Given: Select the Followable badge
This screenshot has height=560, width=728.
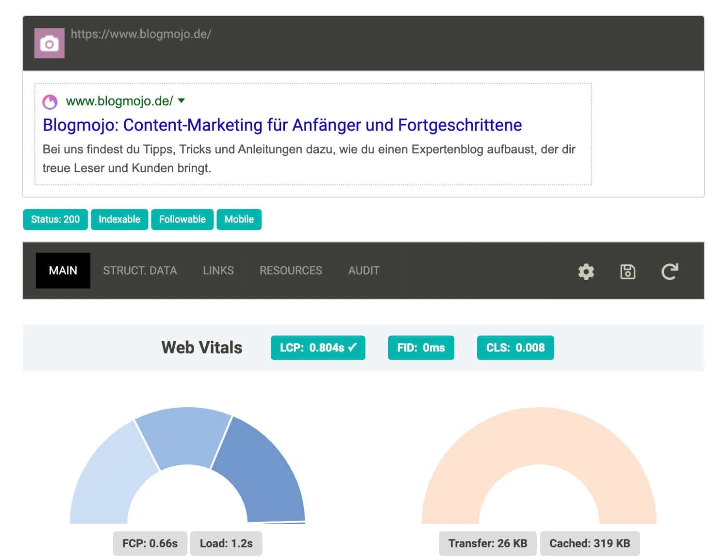Looking at the screenshot, I should click(182, 219).
